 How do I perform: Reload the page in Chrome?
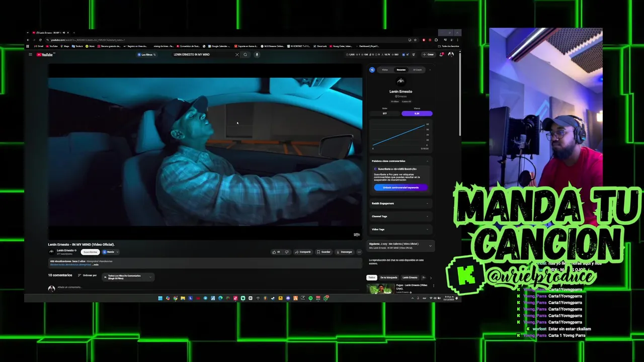(x=40, y=40)
